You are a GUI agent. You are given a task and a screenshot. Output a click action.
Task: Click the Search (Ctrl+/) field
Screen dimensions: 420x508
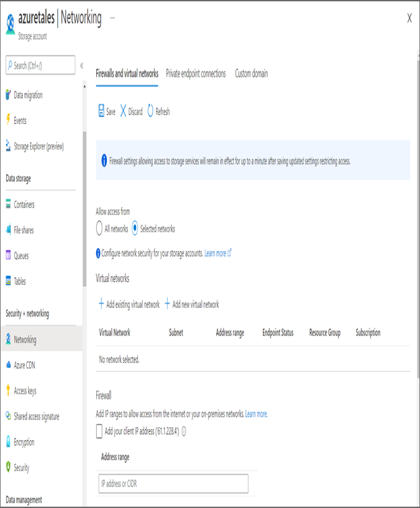pyautogui.click(x=40, y=65)
